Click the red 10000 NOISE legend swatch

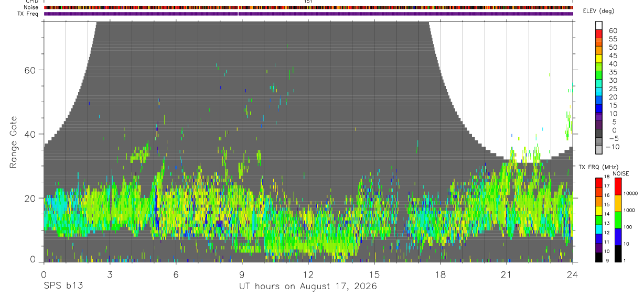[x=618, y=186]
